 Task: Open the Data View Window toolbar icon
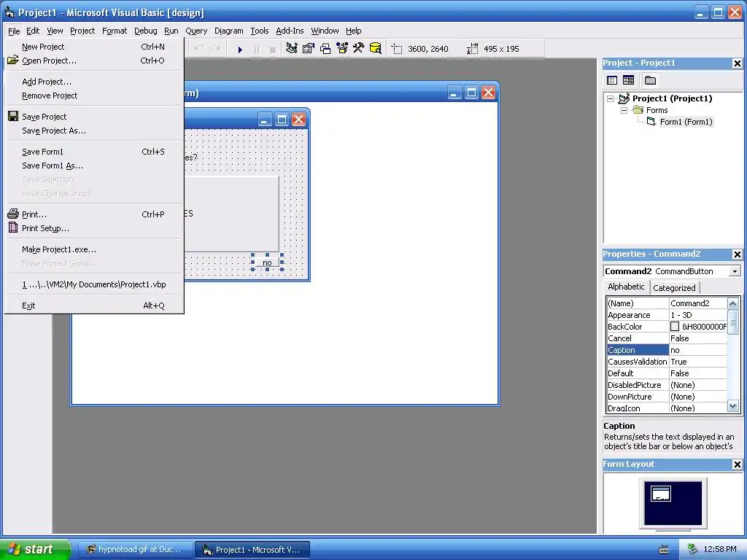click(x=376, y=49)
